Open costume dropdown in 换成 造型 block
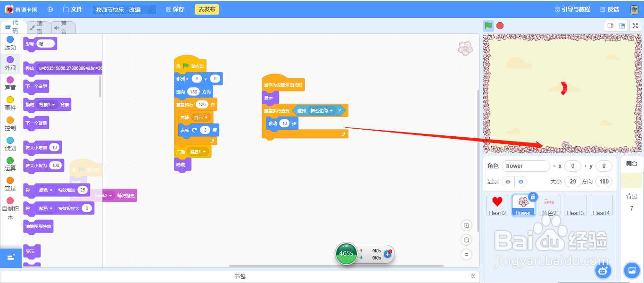The height and width of the screenshot is (283, 644). (69, 68)
